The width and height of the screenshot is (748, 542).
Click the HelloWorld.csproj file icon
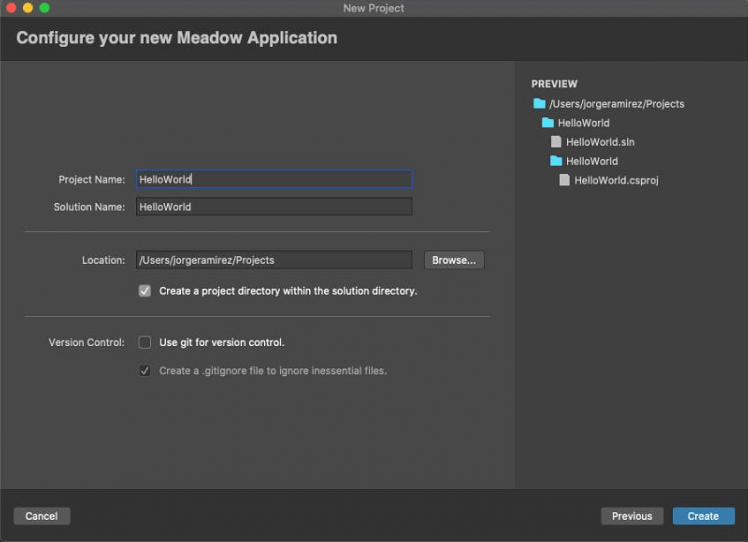click(x=564, y=180)
